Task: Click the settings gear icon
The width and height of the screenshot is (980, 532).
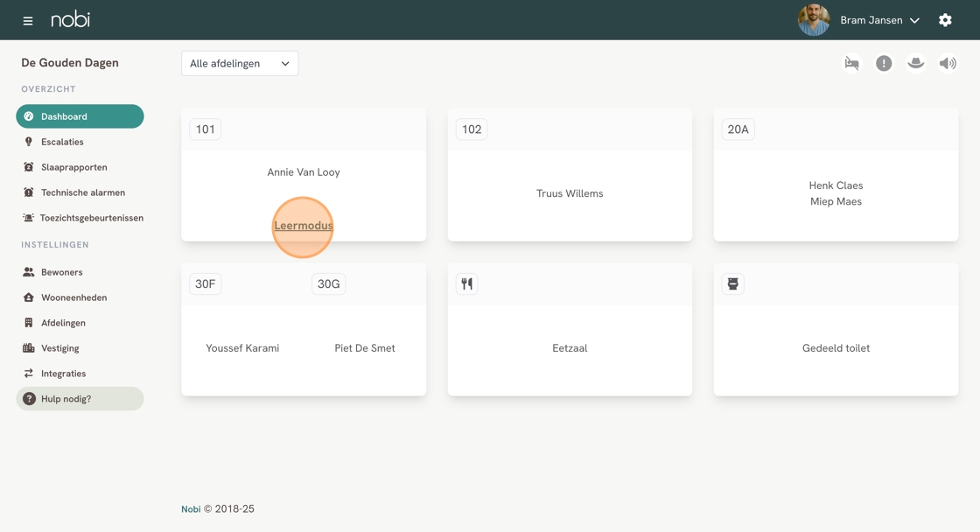Action: tap(945, 20)
